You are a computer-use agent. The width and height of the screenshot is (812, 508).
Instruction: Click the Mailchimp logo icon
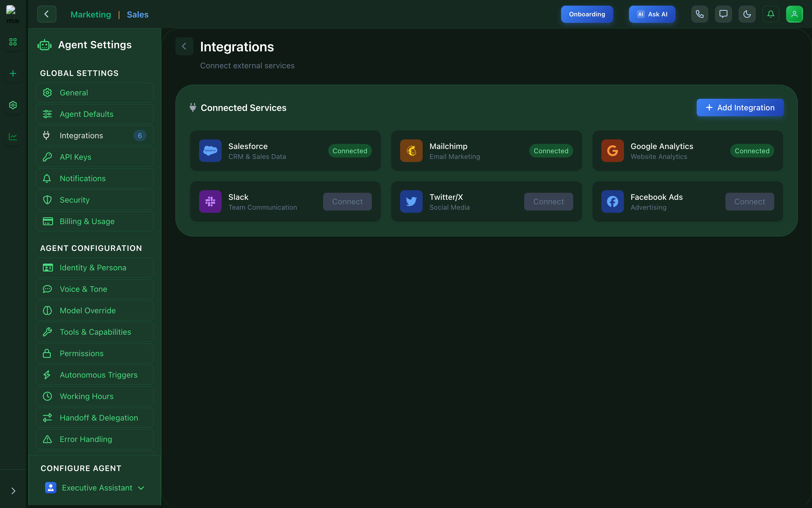pyautogui.click(x=411, y=151)
